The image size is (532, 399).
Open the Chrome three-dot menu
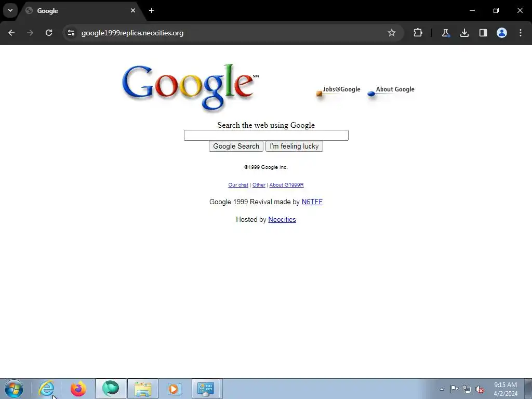click(520, 33)
